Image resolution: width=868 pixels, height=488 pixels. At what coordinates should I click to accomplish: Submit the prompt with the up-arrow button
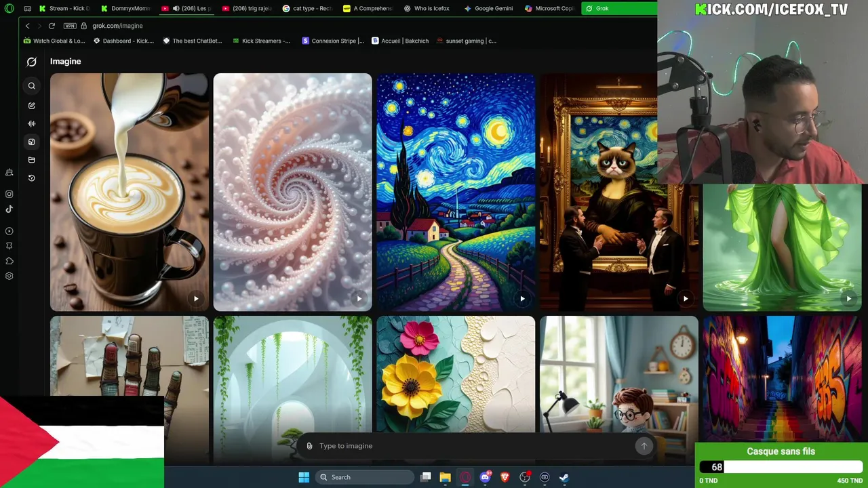[x=644, y=445]
